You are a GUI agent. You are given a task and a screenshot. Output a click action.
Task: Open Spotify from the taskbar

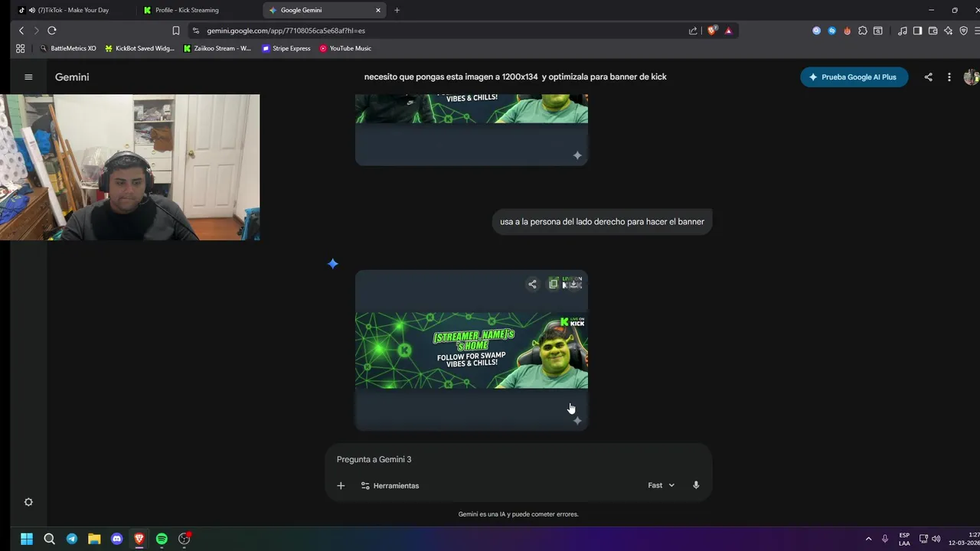(162, 539)
